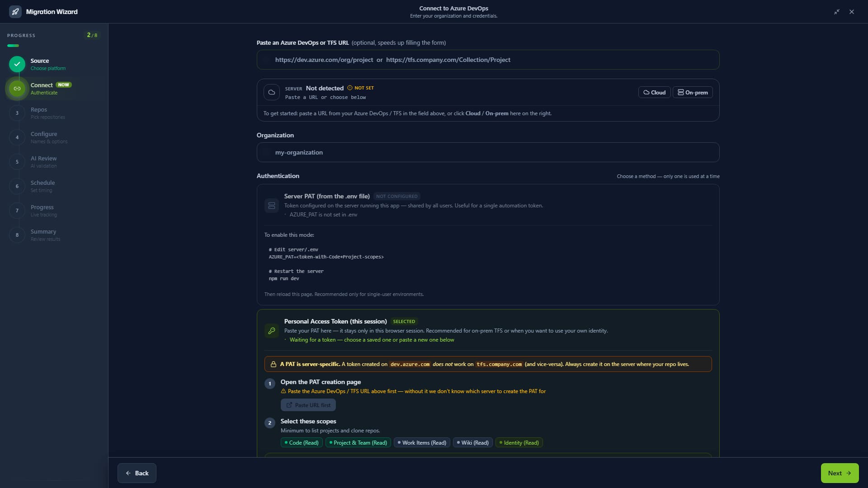
Task: Click the tfs.company.com code tag in warning
Action: click(499, 364)
